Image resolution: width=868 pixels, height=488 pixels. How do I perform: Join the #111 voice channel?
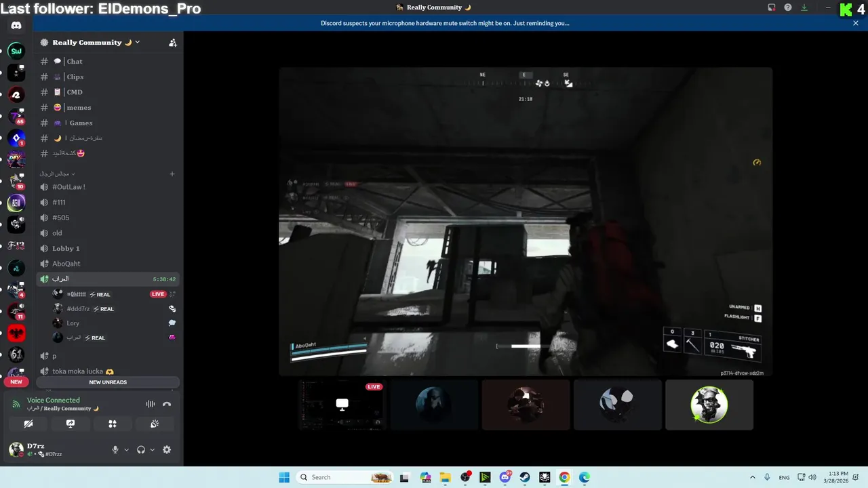coord(108,202)
